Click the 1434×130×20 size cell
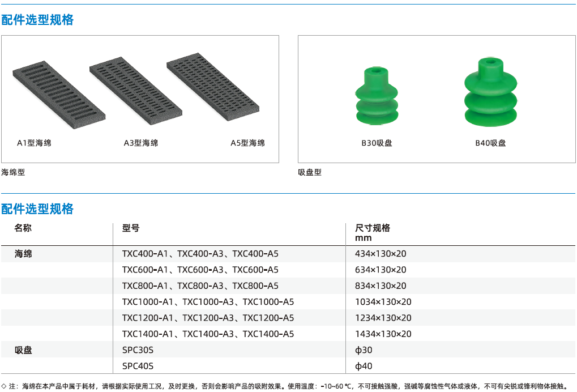The width and height of the screenshot is (577, 392). (x=383, y=334)
